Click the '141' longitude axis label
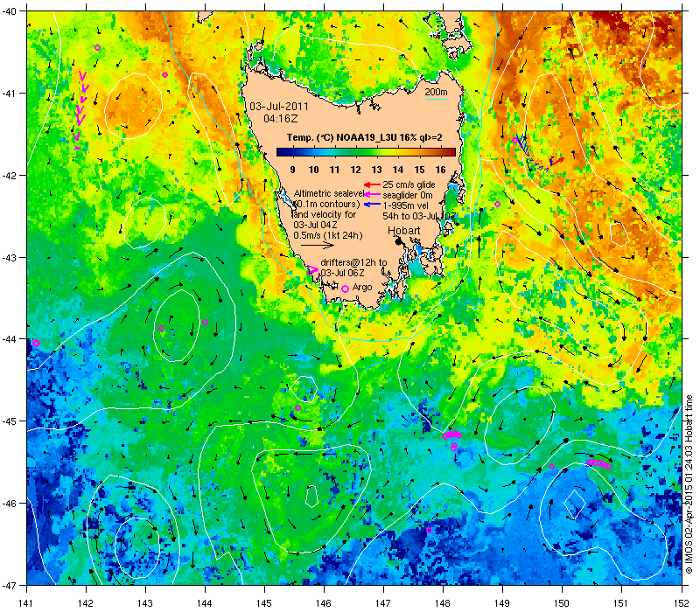Viewport: 700px width, 612px height. pos(27,603)
